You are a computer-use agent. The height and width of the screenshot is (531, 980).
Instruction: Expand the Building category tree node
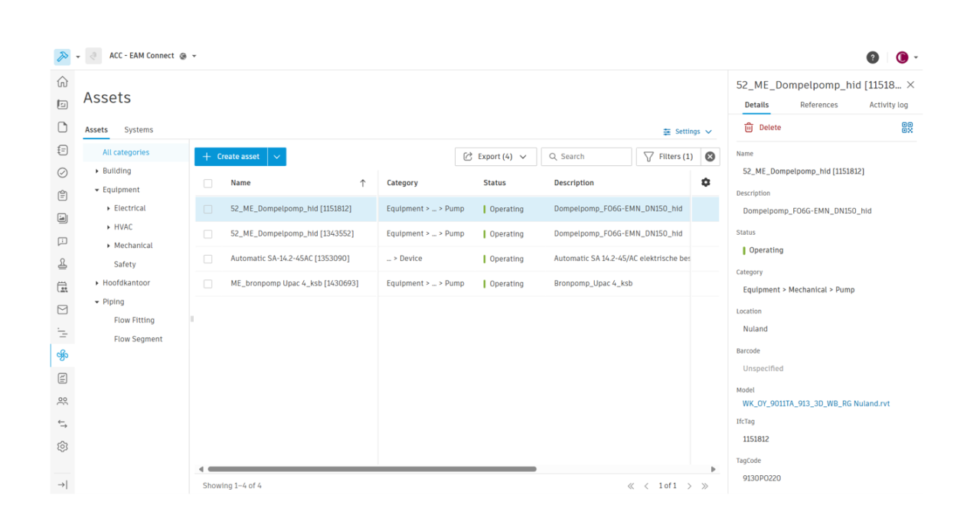[x=97, y=171]
